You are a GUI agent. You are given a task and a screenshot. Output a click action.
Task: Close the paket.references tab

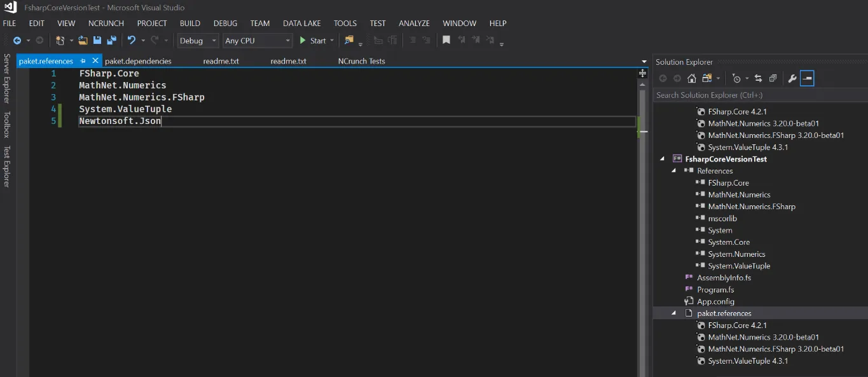tap(95, 61)
